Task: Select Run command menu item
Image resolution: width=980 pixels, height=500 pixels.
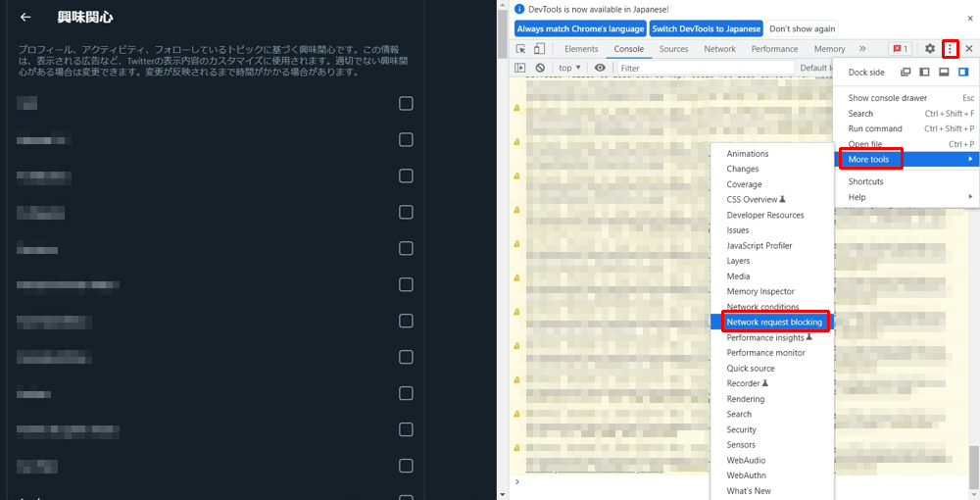Action: 906,128
